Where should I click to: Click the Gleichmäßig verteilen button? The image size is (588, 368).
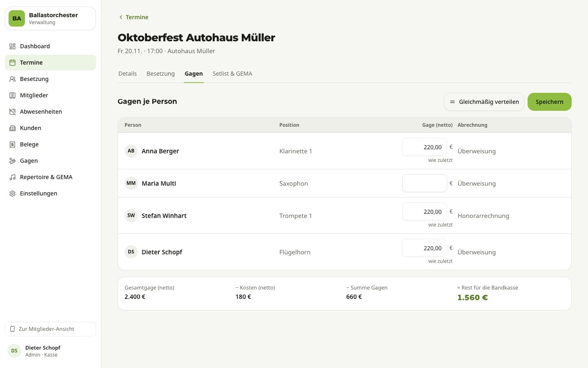(x=484, y=102)
